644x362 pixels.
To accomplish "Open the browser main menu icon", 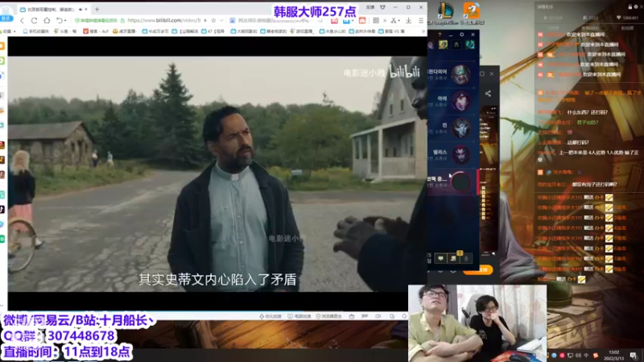I will pos(421,20).
